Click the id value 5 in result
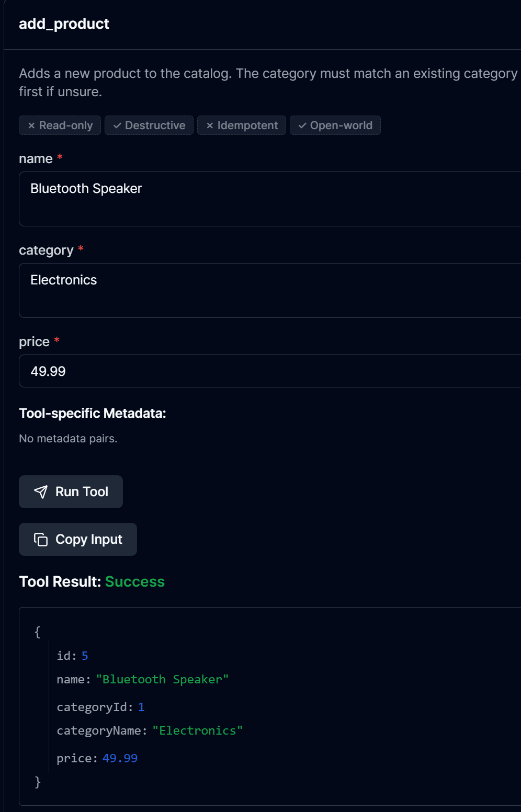Viewport: 521px width, 812px height. 85,656
